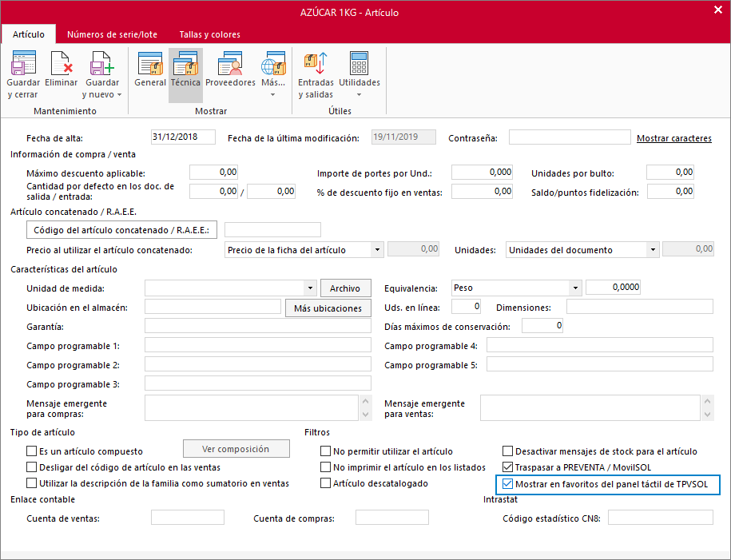Click the Archivo button
The width and height of the screenshot is (731, 560).
click(x=345, y=288)
